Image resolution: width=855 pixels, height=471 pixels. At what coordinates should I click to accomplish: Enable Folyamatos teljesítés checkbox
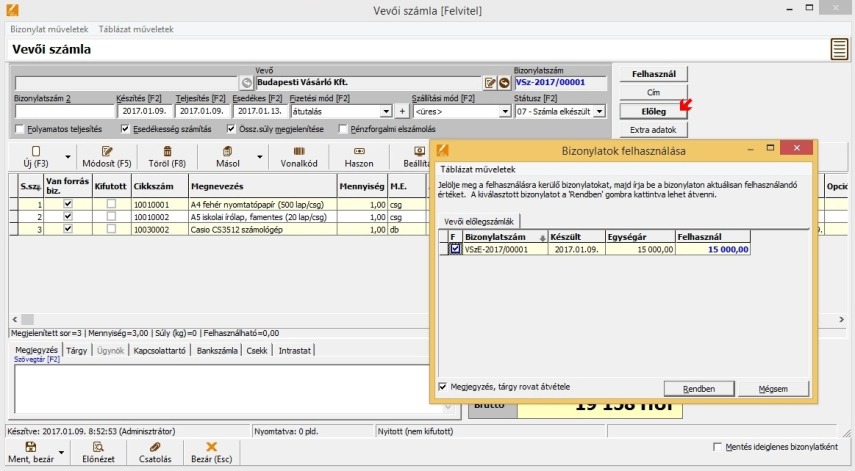pyautogui.click(x=21, y=129)
